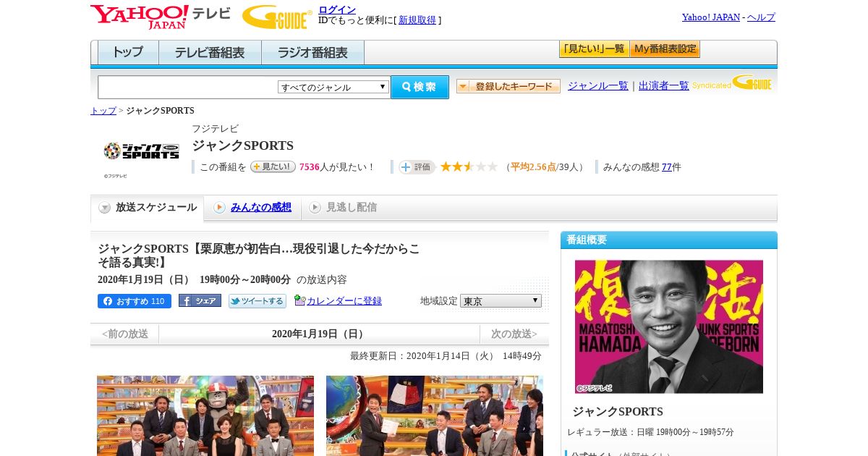
Task: Click the 番組概要 panel header
Action: (669, 240)
